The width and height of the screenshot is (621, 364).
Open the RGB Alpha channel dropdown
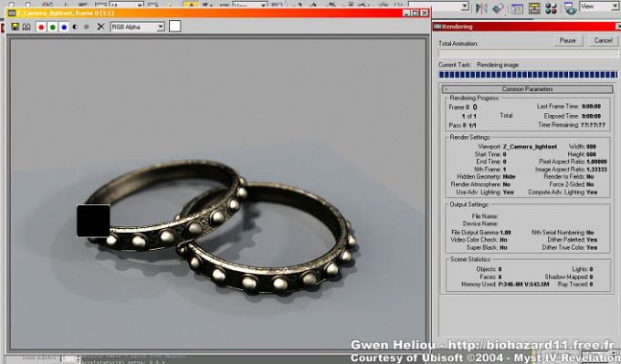tap(137, 26)
